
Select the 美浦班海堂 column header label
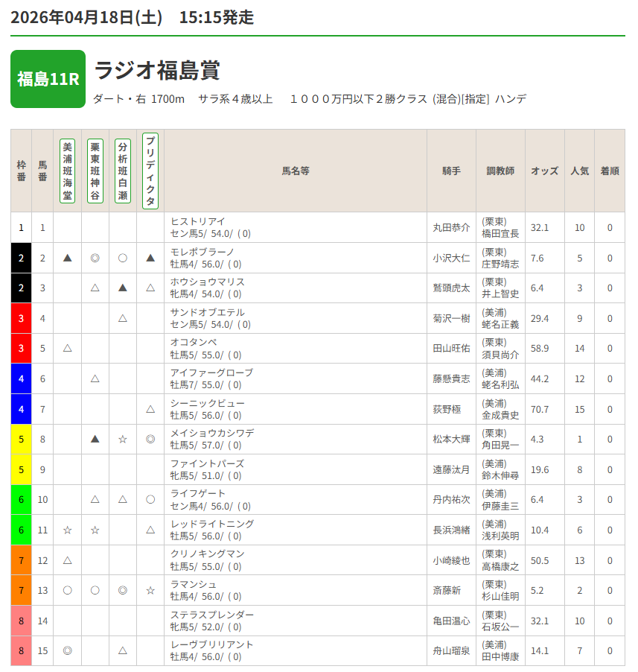(68, 171)
